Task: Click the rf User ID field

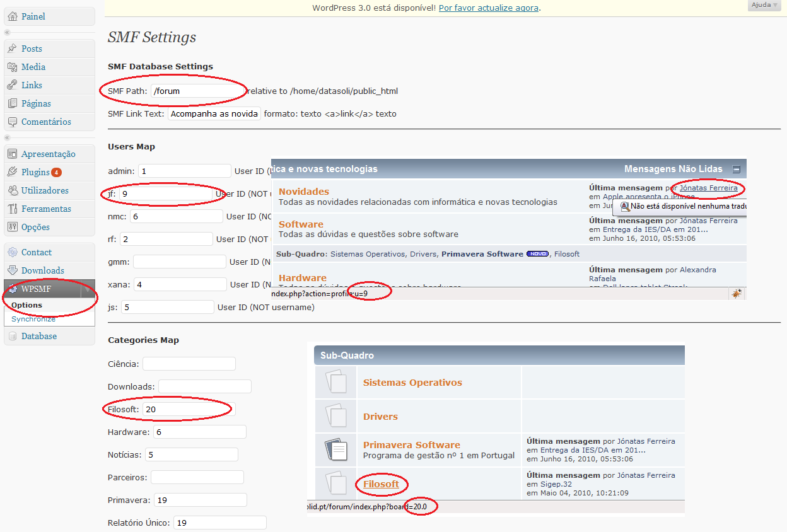Action: (x=166, y=239)
